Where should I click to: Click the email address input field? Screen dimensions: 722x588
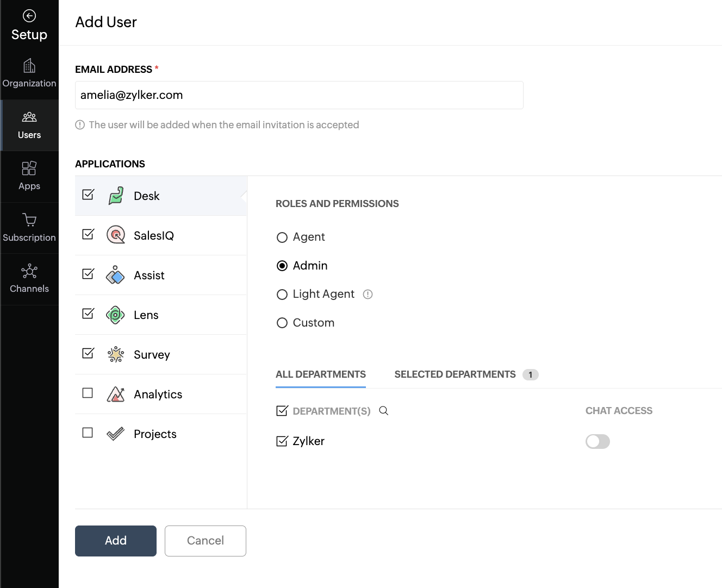[299, 95]
